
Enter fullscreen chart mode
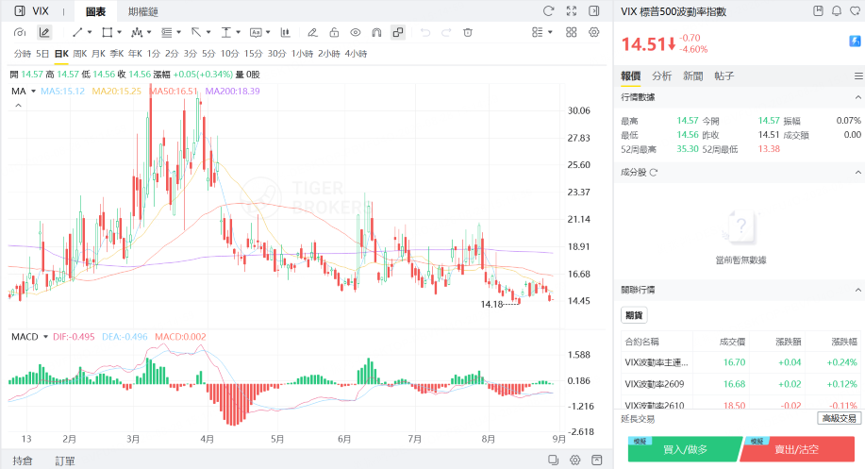(572, 11)
